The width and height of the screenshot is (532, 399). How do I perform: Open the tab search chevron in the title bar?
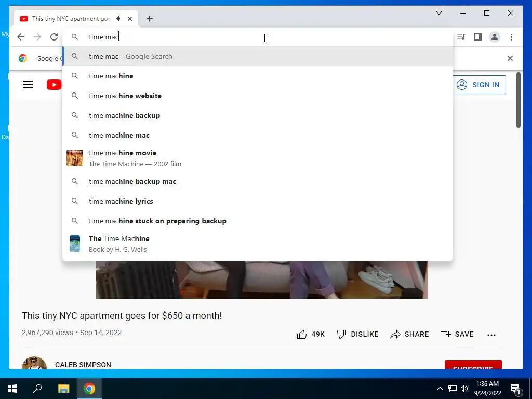(x=439, y=13)
